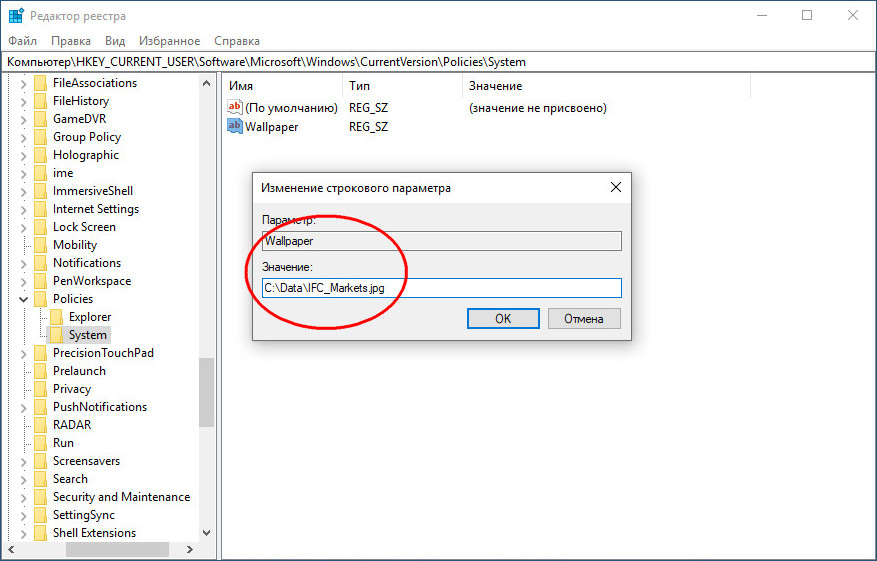
Task: Select the Run folder icon
Action: pyautogui.click(x=40, y=443)
